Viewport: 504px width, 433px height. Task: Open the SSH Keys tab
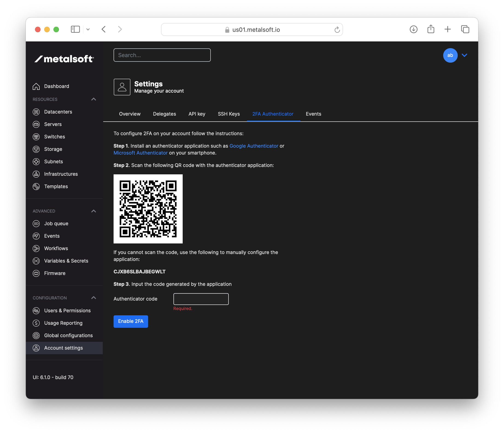(229, 114)
